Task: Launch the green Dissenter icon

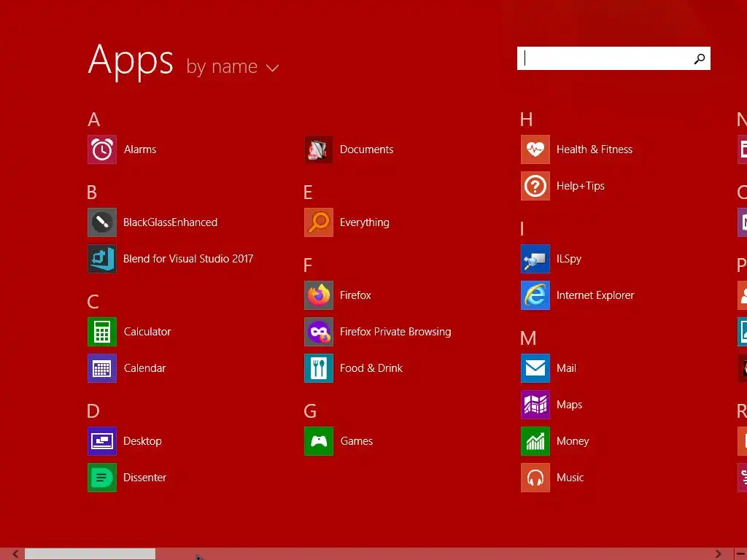Action: (x=102, y=478)
